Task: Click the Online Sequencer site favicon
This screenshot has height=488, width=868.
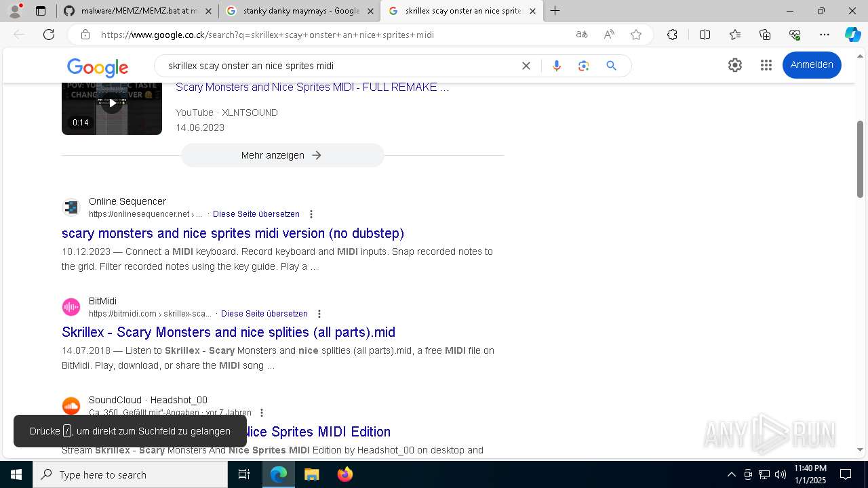Action: pos(71,207)
